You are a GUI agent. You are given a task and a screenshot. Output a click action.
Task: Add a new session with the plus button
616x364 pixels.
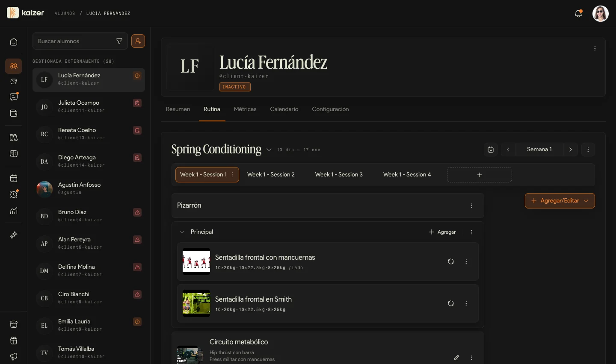[x=480, y=175]
